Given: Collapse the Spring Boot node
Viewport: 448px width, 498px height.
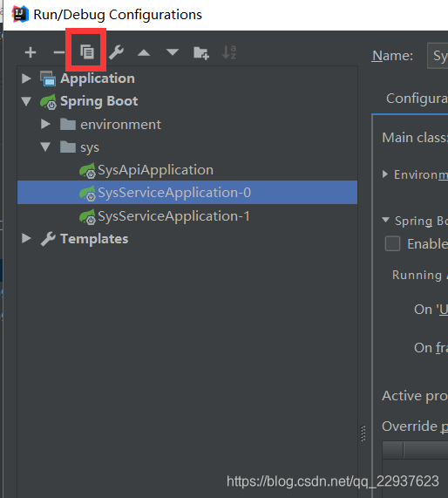Looking at the screenshot, I should (x=26, y=102).
